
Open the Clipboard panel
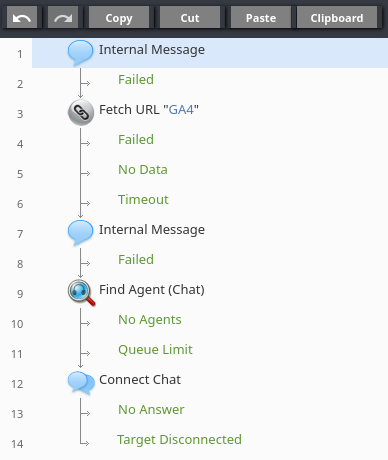pos(337,17)
